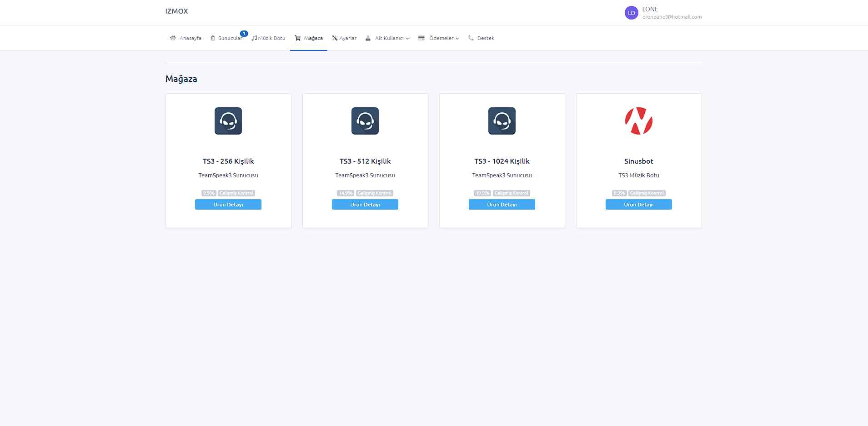
Task: Click the 14.99₺ price badge
Action: (x=346, y=193)
